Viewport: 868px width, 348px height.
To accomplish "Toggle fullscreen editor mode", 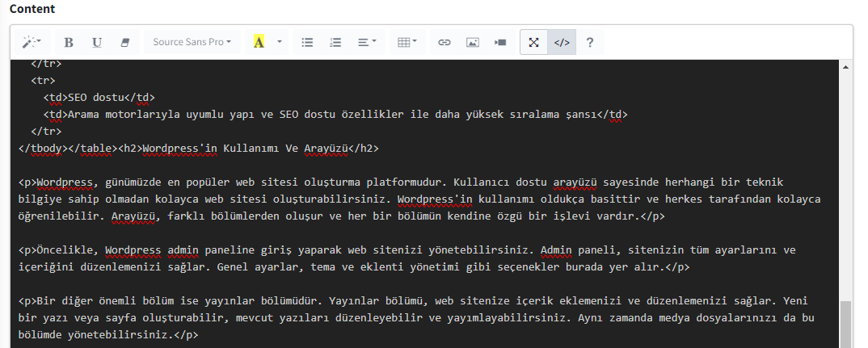I will click(x=533, y=42).
